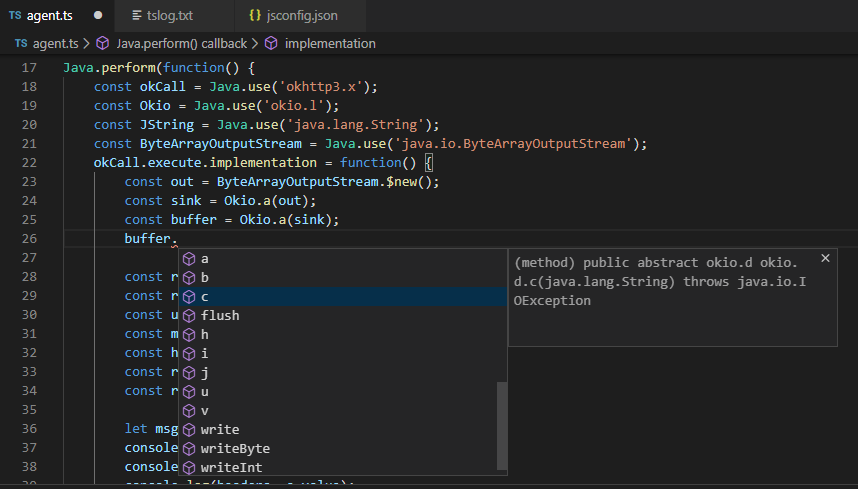Click the method icon beside 'write'
The width and height of the screenshot is (858, 489).
click(189, 429)
